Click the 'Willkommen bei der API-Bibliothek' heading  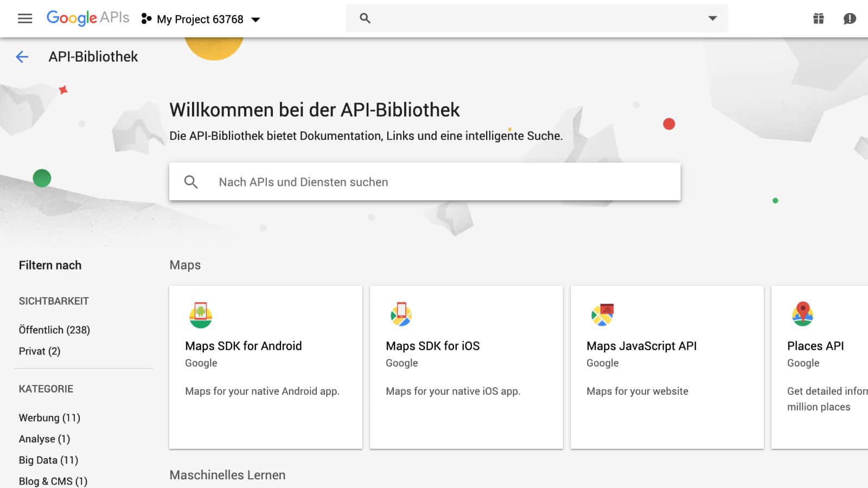(315, 110)
